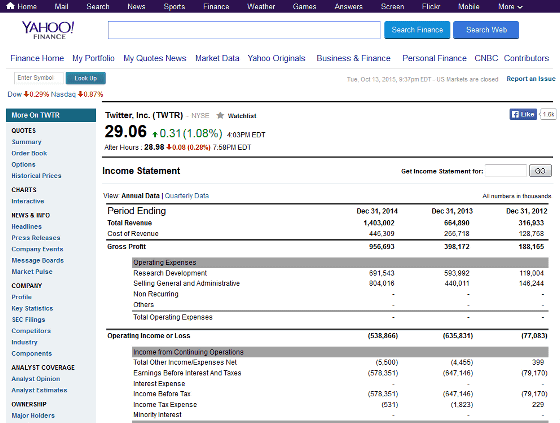
Task: Open Major Holders link
Action: (x=33, y=416)
